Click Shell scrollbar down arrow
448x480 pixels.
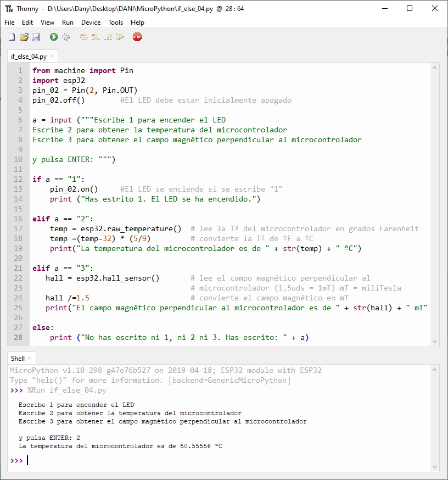(434, 467)
